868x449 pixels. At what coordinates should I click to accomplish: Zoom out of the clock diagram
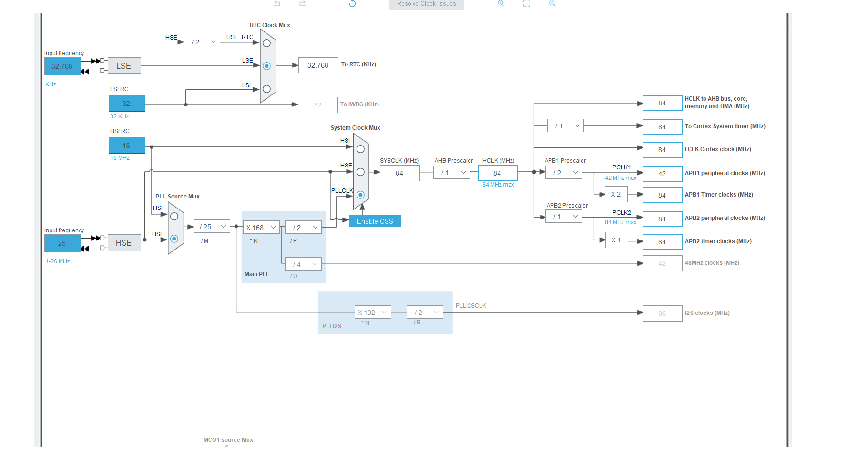[552, 3]
